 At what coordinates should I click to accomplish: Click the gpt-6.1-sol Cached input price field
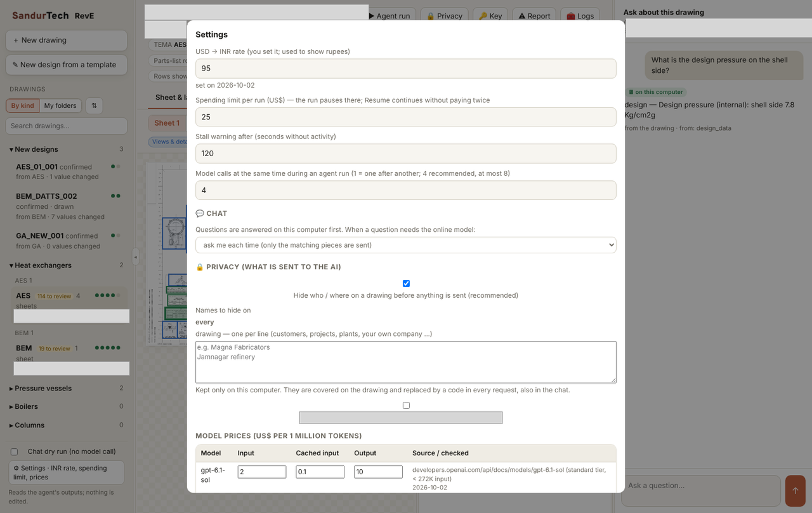320,472
